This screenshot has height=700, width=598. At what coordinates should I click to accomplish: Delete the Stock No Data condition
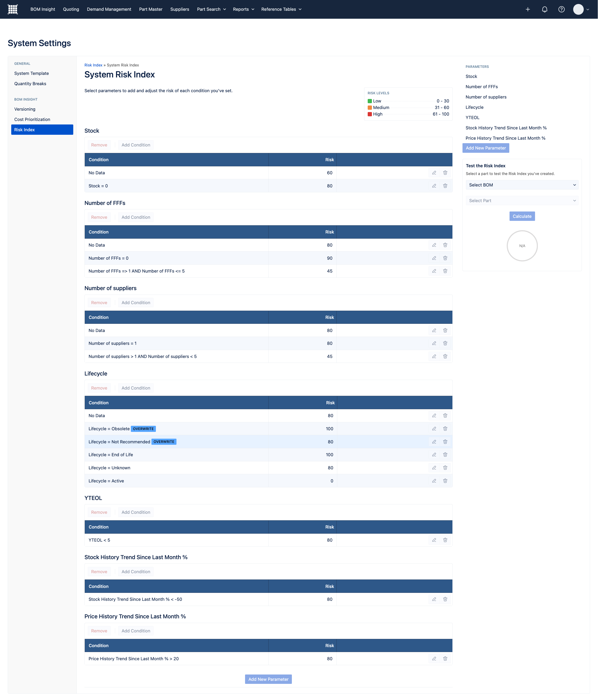click(x=445, y=173)
